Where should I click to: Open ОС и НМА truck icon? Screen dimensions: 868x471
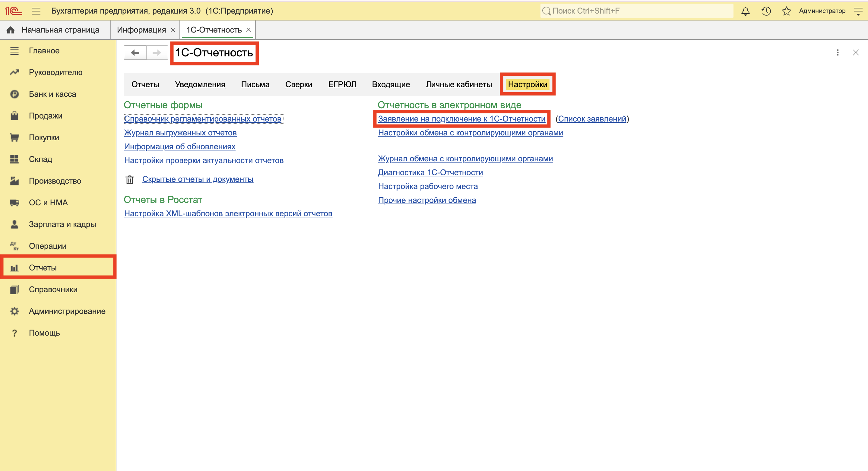pyautogui.click(x=14, y=203)
